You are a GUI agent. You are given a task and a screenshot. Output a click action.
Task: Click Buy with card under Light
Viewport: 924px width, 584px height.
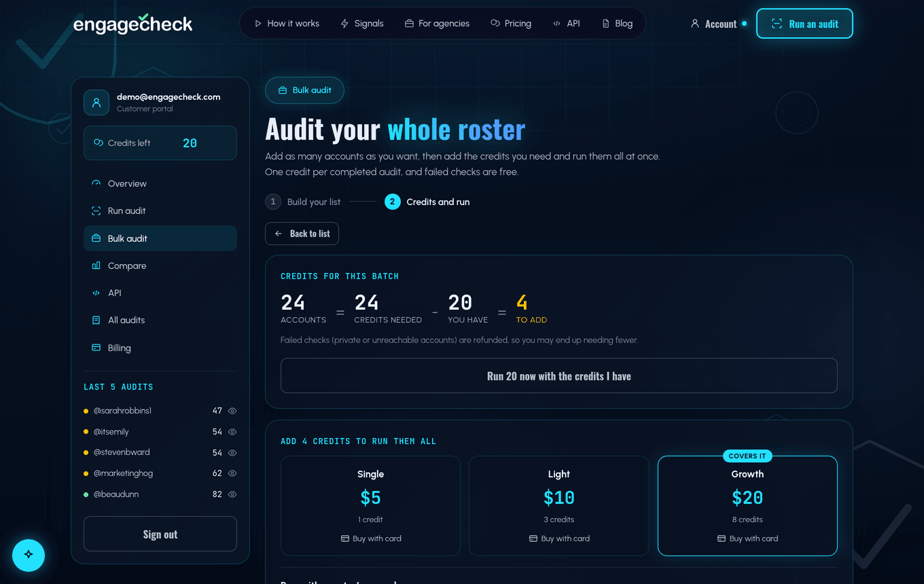(559, 539)
